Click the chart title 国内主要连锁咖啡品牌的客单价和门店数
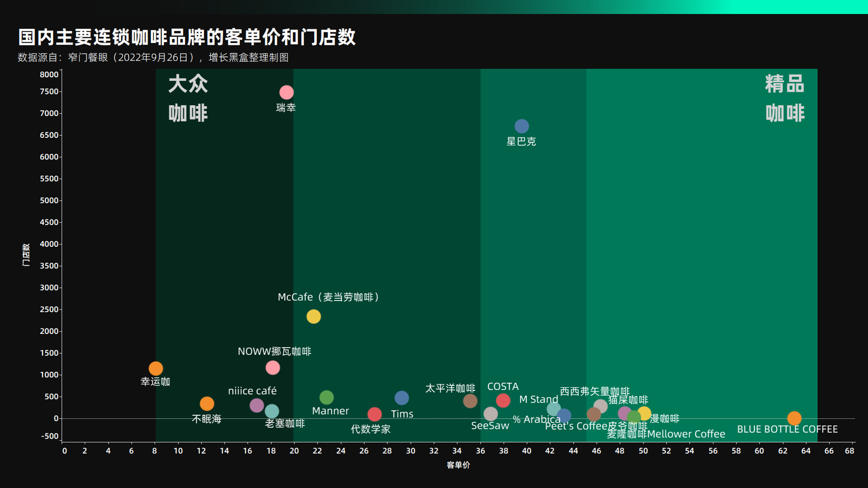Image resolution: width=868 pixels, height=488 pixels. (187, 37)
